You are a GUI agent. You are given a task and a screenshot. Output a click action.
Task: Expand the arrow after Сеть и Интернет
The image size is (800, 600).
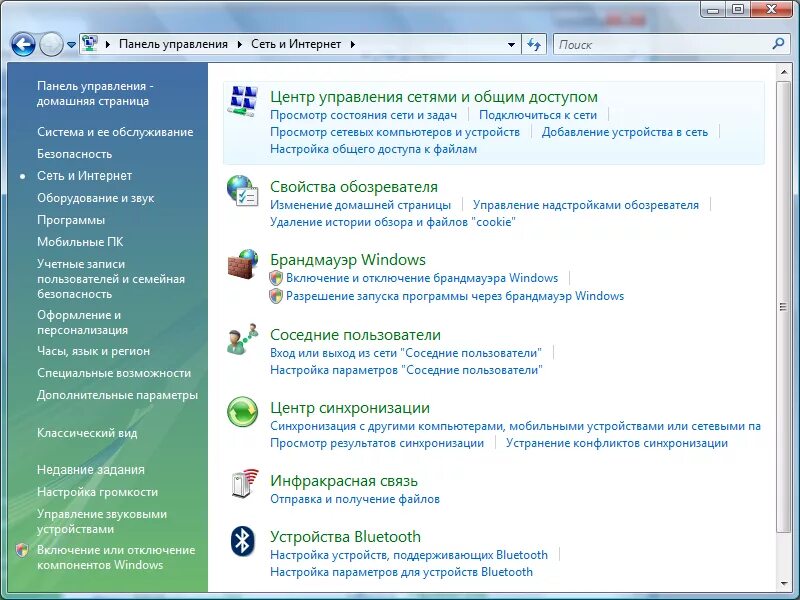point(353,44)
